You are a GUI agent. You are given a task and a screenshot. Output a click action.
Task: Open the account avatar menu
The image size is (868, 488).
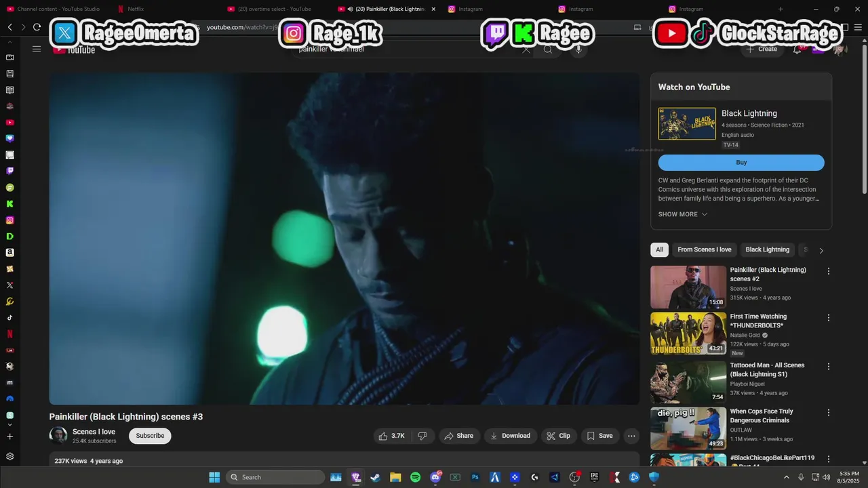coord(840,49)
